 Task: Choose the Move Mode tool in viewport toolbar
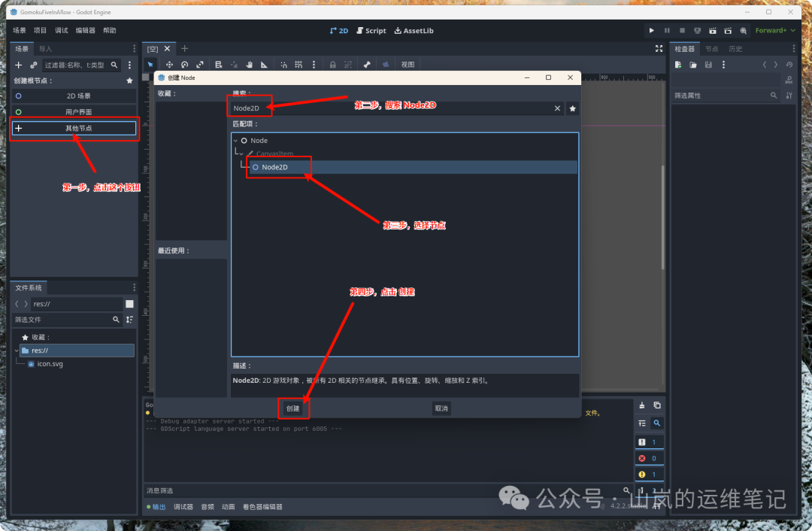(x=169, y=65)
